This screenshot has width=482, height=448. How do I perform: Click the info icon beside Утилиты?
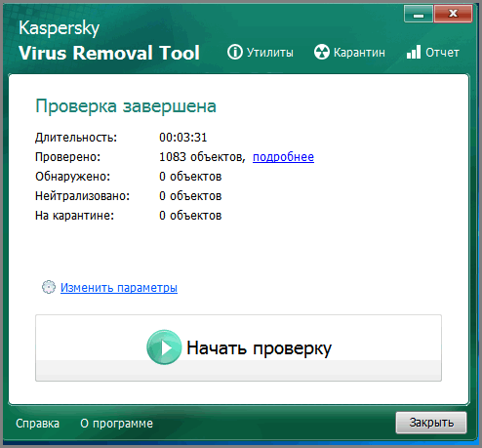tap(234, 52)
